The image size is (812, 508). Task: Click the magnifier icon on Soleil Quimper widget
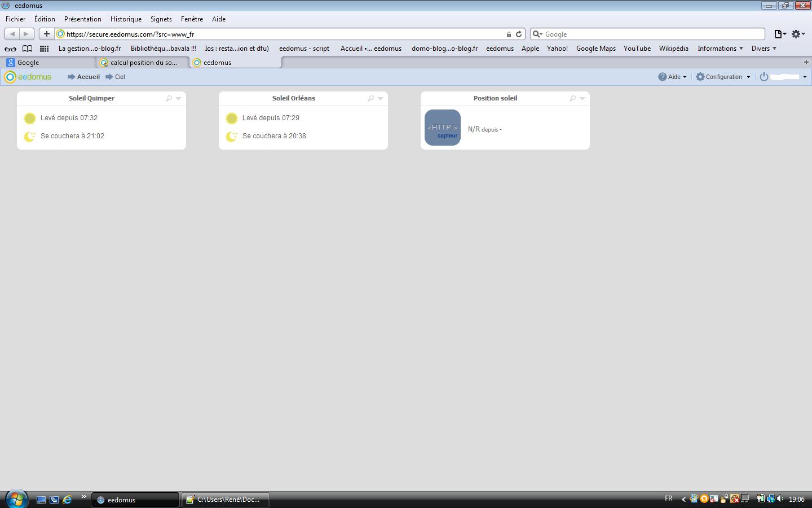point(169,98)
